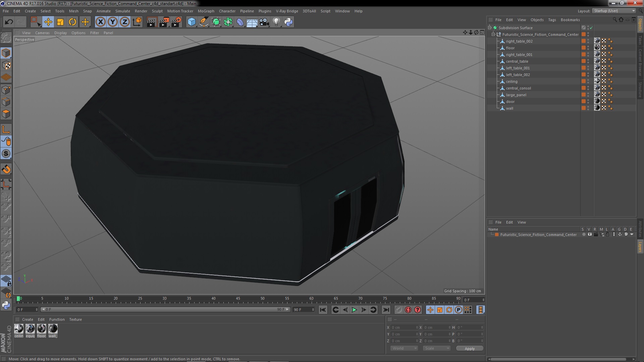Screen dimensions: 644x362
Task: Click the Light object icon
Action: coord(276,22)
